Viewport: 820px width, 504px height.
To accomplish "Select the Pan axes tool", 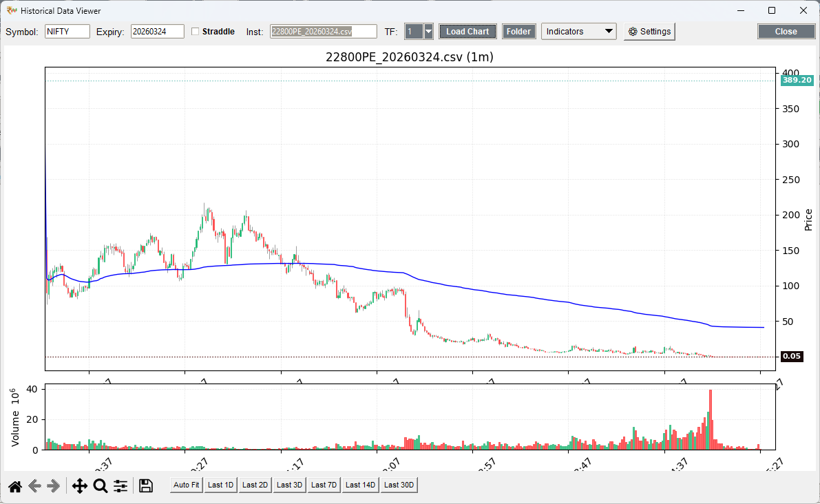I will coord(79,486).
